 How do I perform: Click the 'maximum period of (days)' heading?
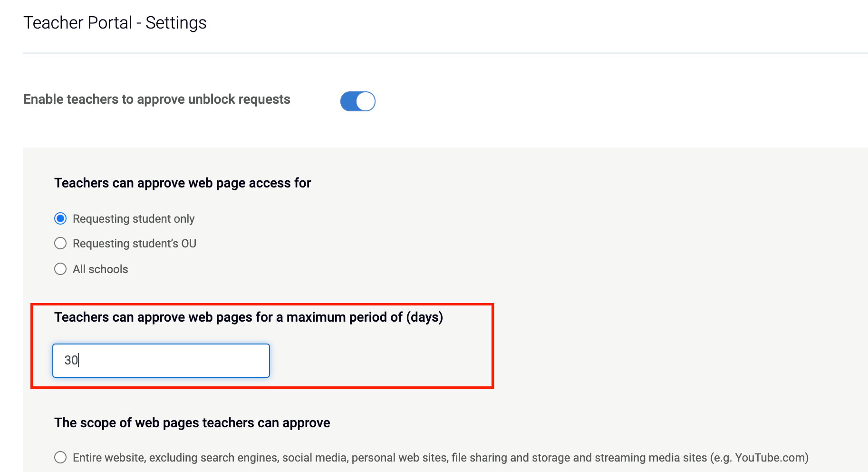pyautogui.click(x=249, y=317)
